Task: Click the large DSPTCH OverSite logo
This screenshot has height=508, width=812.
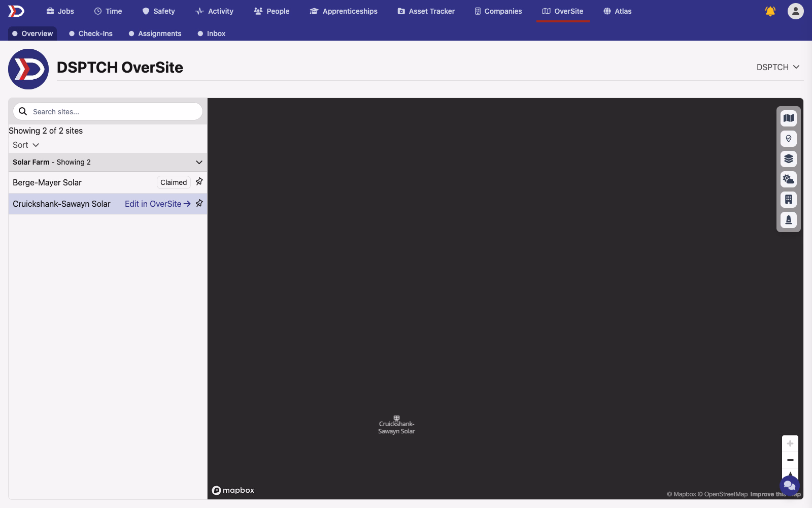Action: coord(28,69)
